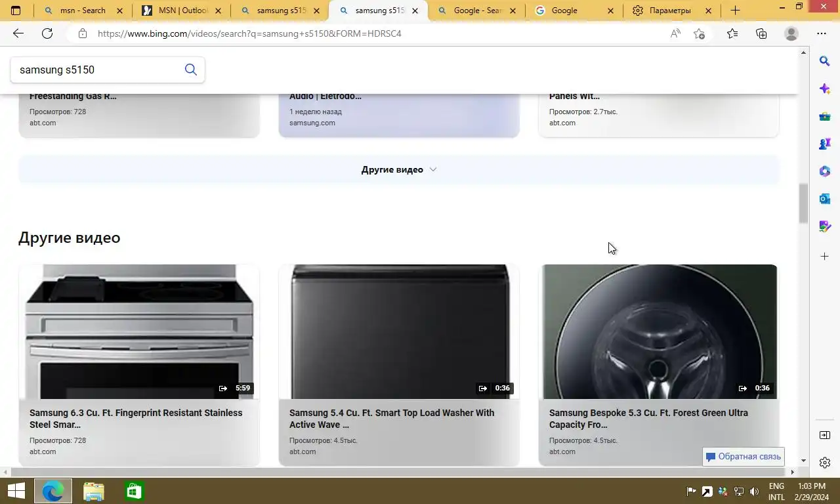
Task: Switch to the first samsung s5150 tab
Action: click(x=280, y=10)
